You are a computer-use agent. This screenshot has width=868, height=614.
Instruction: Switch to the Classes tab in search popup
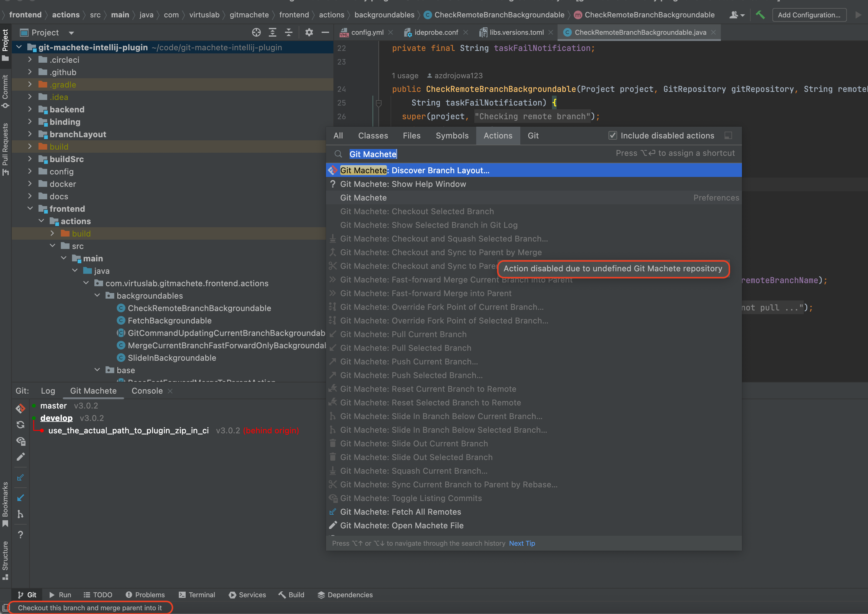click(373, 136)
